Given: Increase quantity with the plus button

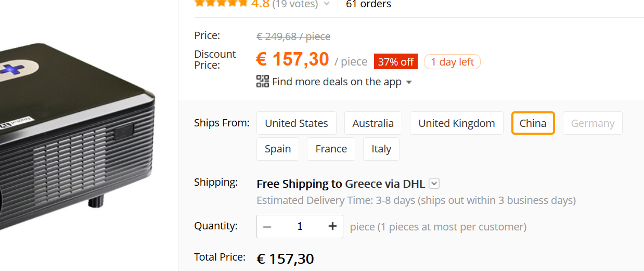Looking at the screenshot, I should [x=332, y=226].
